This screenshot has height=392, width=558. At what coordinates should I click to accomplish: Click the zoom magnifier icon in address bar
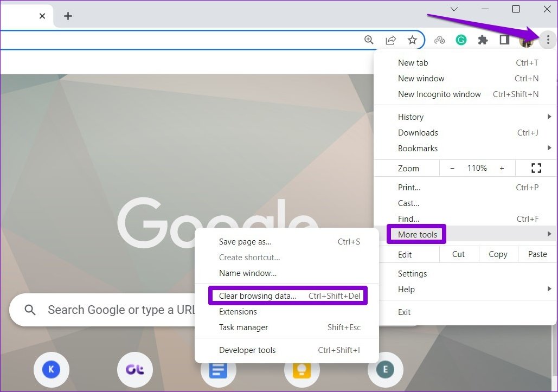[369, 40]
